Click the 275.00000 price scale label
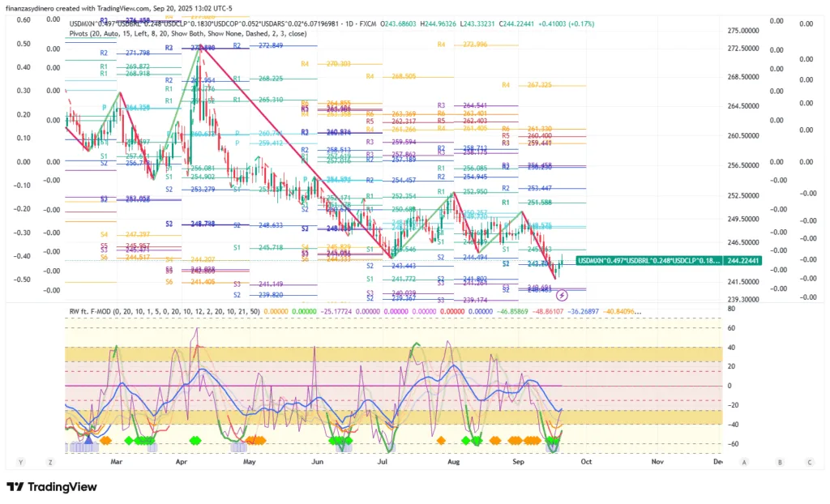Viewport: 830px width, 504px height. click(743, 31)
